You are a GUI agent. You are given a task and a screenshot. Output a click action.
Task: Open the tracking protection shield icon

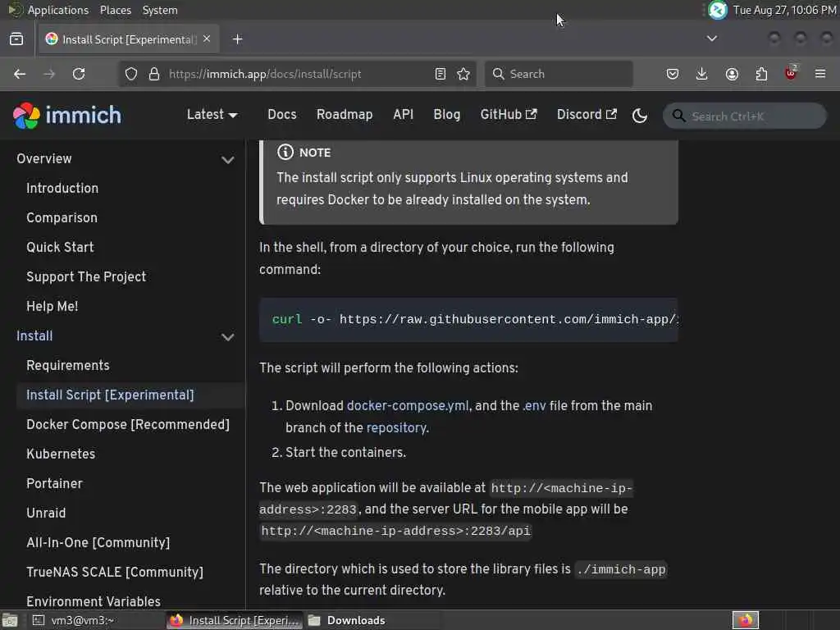click(131, 74)
